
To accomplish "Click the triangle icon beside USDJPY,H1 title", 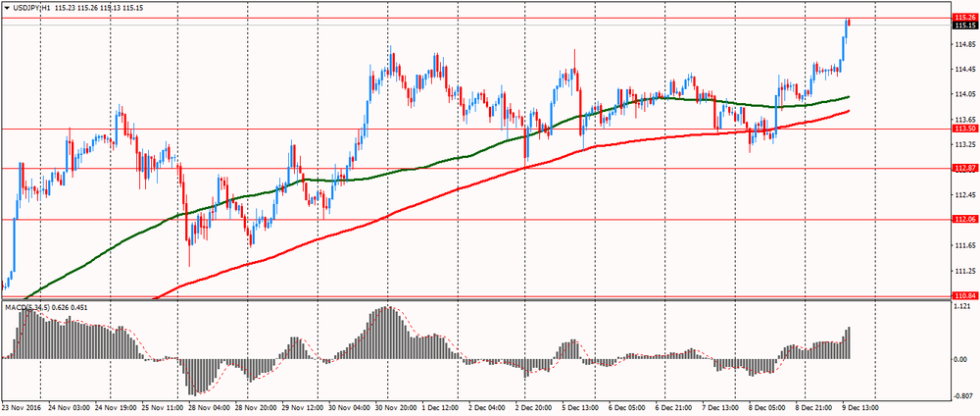I will click(6, 10).
